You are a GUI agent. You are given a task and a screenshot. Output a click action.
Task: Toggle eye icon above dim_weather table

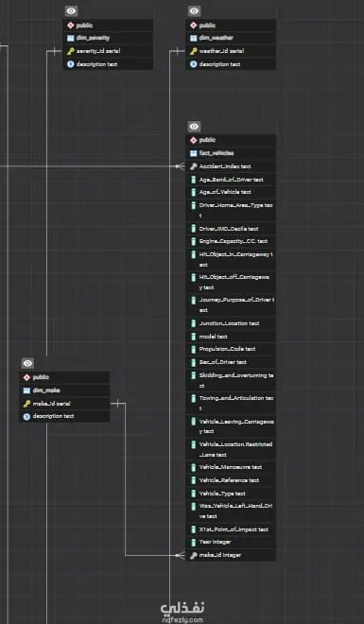pos(194,11)
